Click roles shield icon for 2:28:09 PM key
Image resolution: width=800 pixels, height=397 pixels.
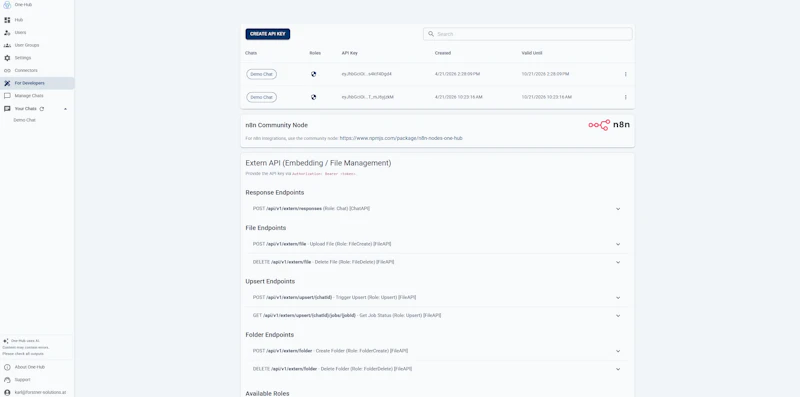314,75
